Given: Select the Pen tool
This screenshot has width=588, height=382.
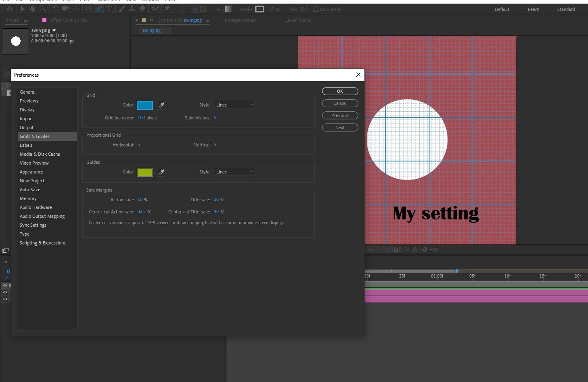Looking at the screenshot, I should tap(99, 9).
